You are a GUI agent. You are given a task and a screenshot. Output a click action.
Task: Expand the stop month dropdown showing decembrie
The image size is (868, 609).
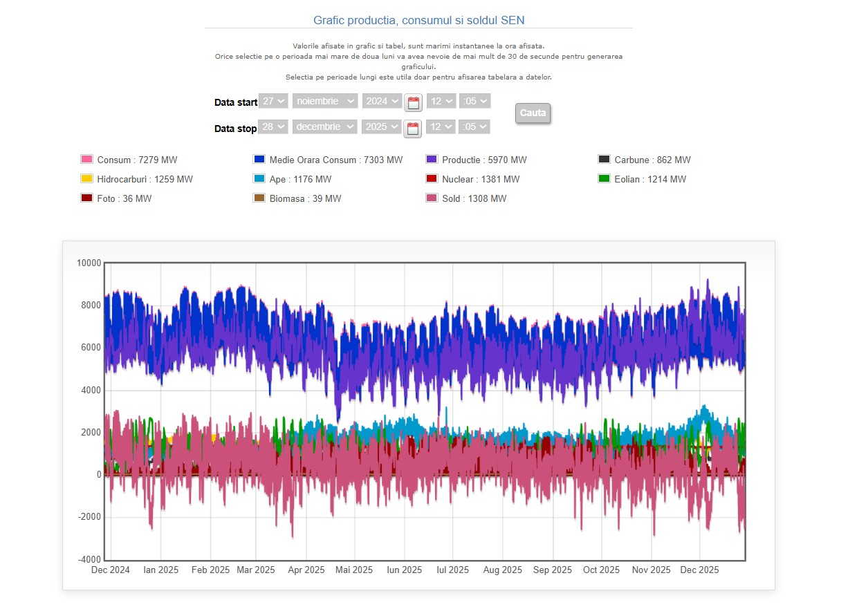coord(325,127)
